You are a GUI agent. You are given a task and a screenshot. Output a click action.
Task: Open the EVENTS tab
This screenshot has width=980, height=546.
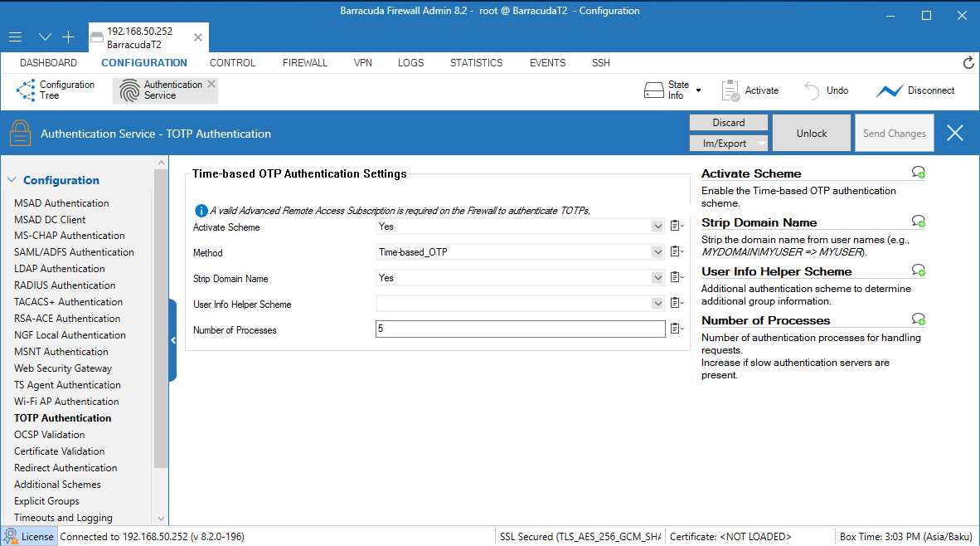(547, 62)
